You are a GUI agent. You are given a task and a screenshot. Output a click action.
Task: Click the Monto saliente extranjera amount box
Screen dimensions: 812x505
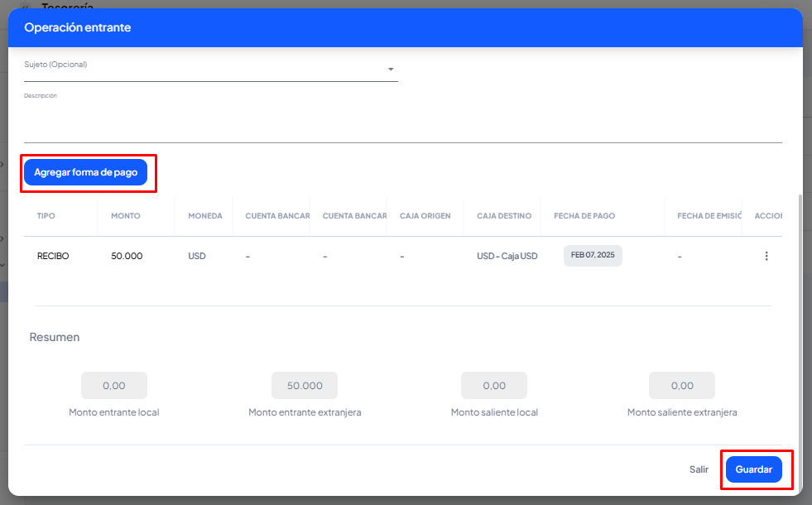coord(682,386)
